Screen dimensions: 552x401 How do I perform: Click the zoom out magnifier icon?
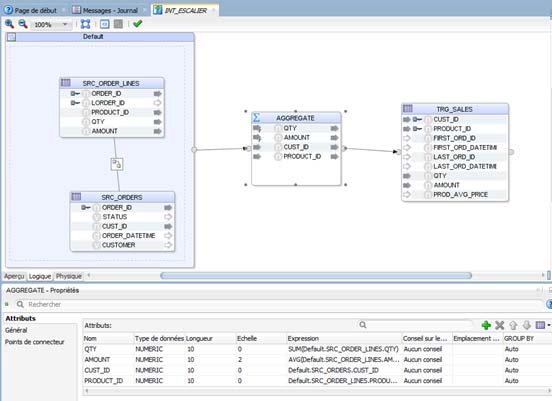click(23, 24)
